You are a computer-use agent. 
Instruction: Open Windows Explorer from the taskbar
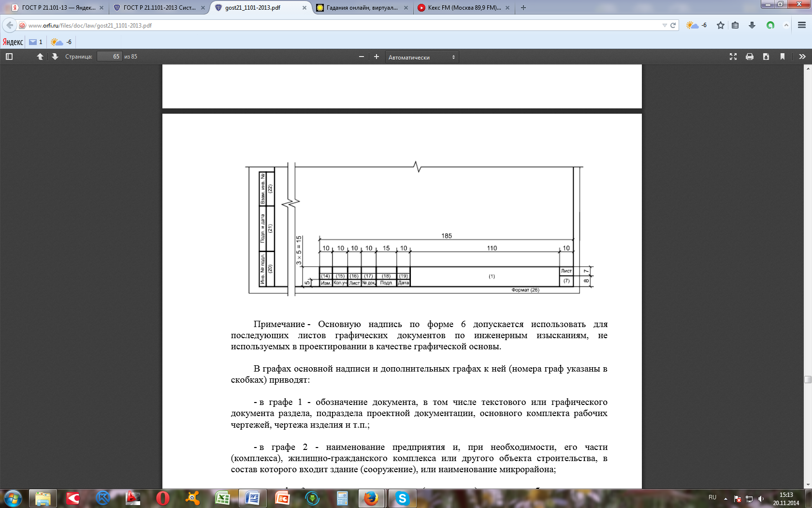pos(43,498)
